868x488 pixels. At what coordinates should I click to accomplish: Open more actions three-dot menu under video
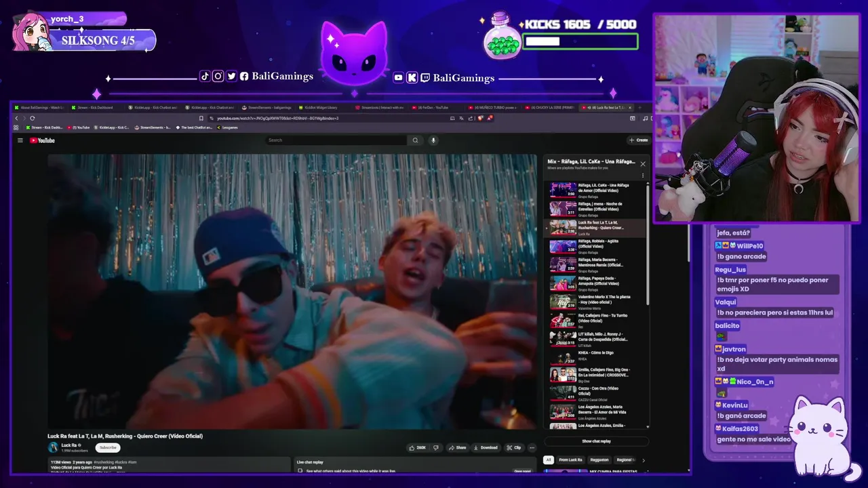532,447
